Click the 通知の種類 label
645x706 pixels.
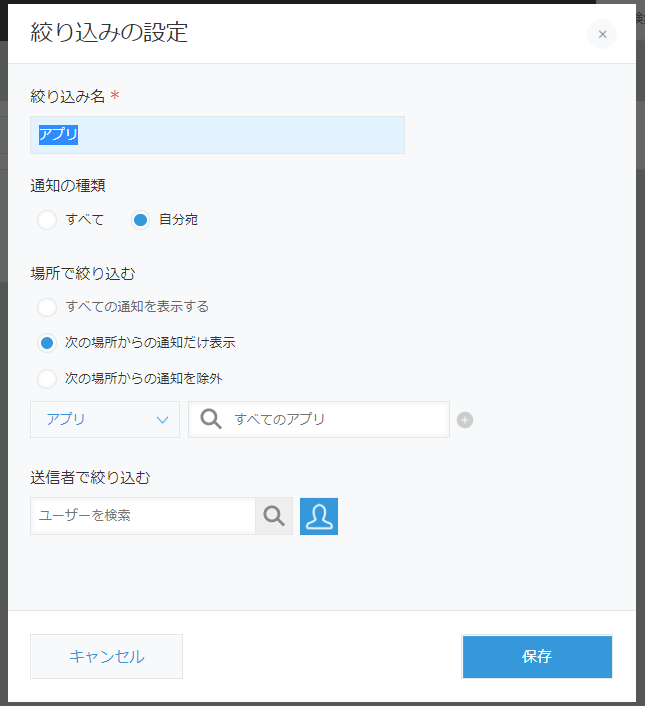(68, 186)
